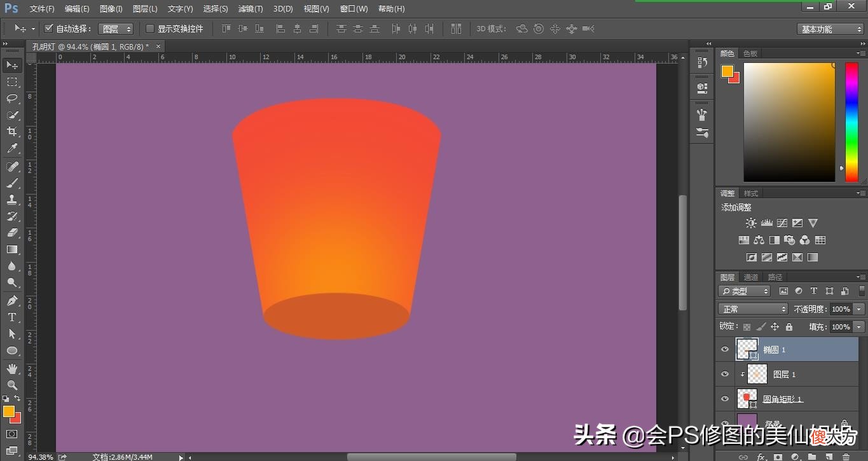This screenshot has height=461, width=868.
Task: Toggle the auto-select checkbox
Action: point(49,29)
